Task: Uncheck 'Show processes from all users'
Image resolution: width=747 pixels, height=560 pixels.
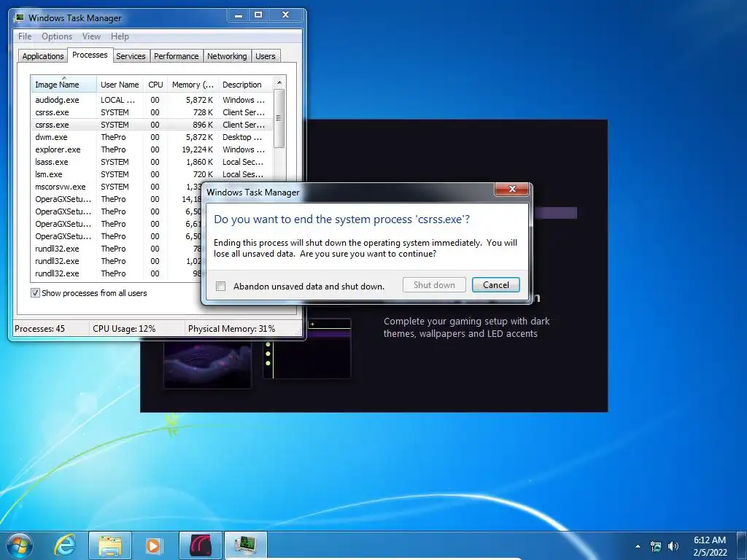Action: point(35,293)
